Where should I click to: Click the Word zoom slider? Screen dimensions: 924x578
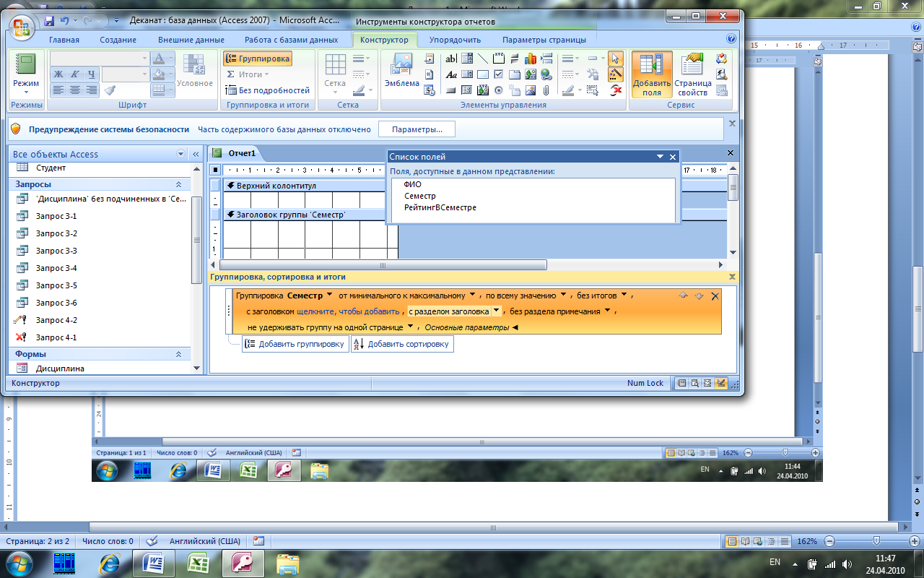click(x=877, y=541)
